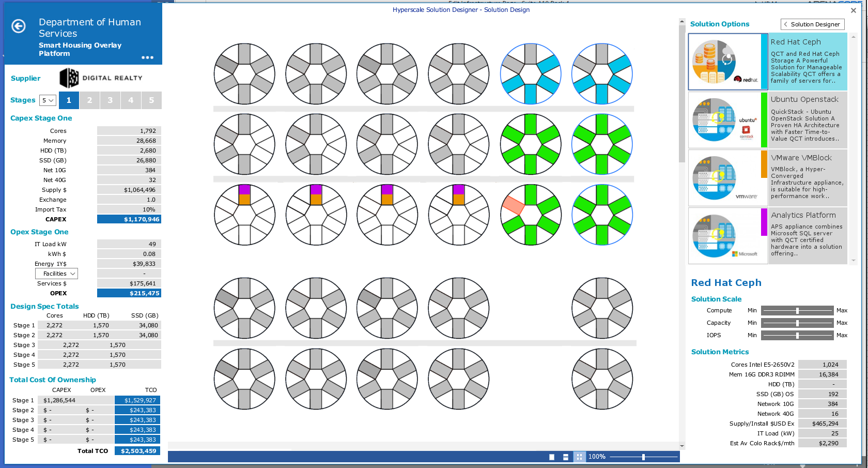The width and height of the screenshot is (868, 468).
Task: Select Stage 5 in the Stages selector
Action: point(151,100)
